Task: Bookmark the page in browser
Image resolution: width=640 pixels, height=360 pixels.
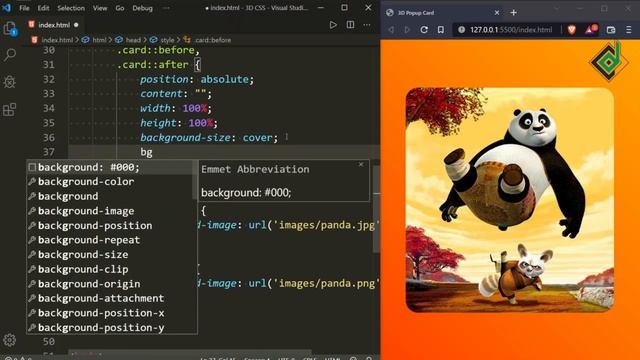Action: 441,30
